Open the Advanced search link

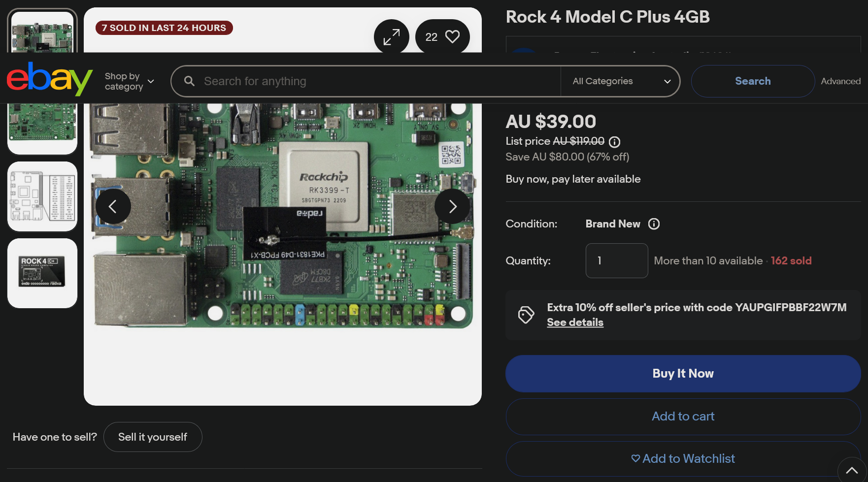click(840, 81)
